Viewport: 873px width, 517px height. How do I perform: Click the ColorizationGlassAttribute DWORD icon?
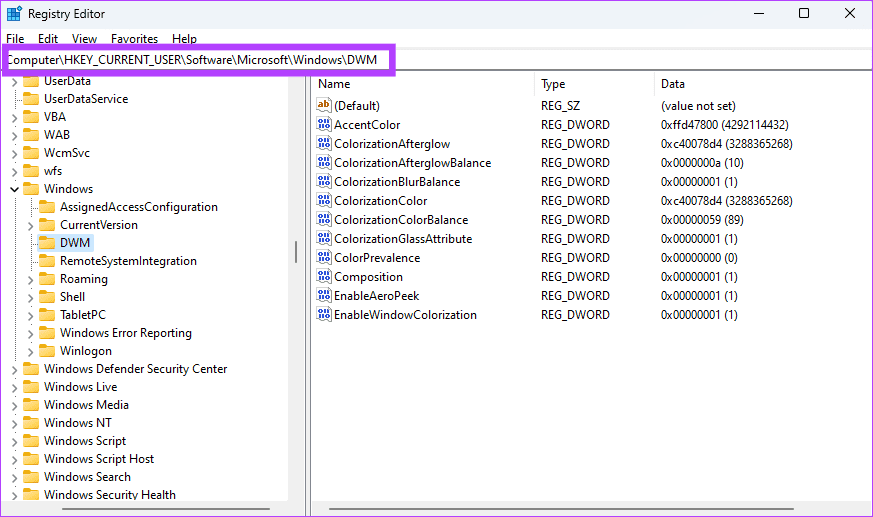323,238
